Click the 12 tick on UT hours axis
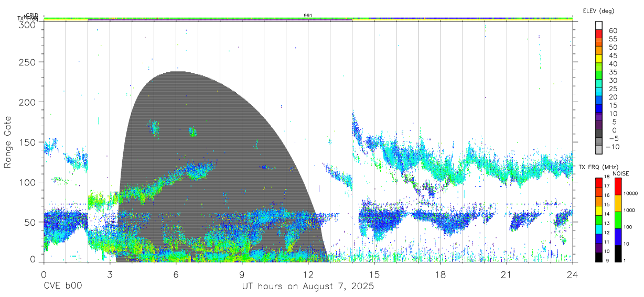This screenshot has width=644, height=297. tap(308, 274)
